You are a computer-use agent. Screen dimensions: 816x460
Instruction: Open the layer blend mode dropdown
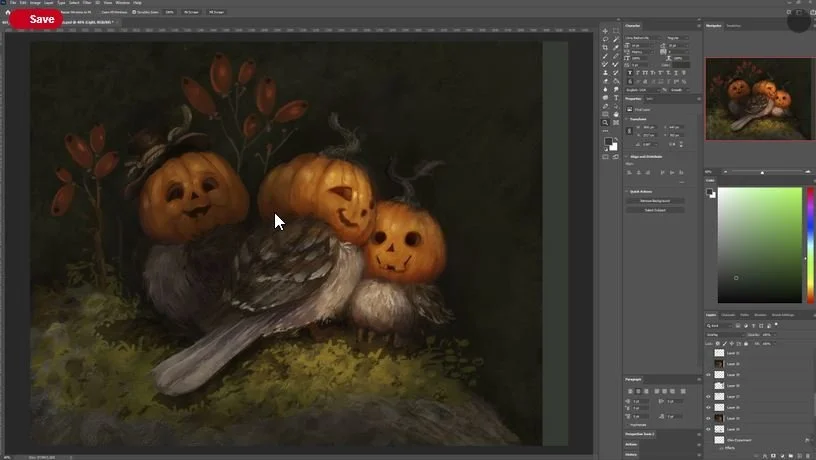pyautogui.click(x=725, y=335)
